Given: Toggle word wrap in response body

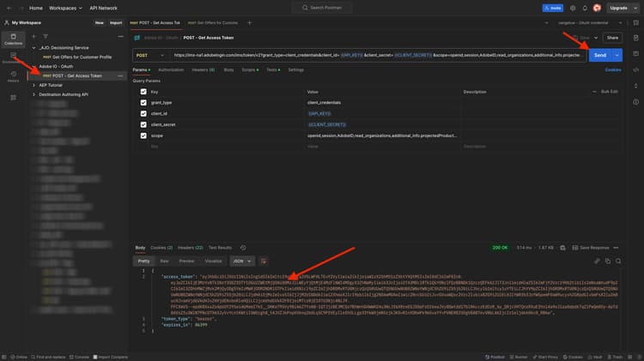Looking at the screenshot, I should tap(264, 262).
